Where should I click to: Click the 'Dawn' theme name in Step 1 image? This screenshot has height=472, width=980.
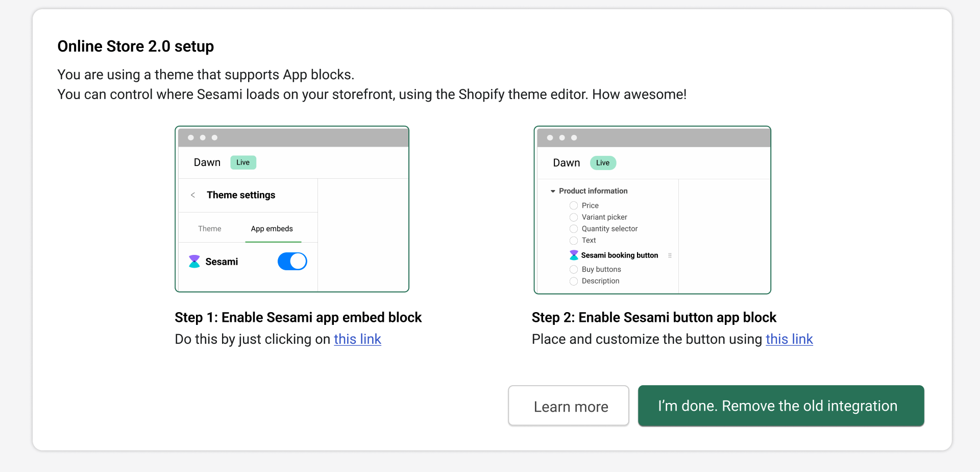point(207,162)
